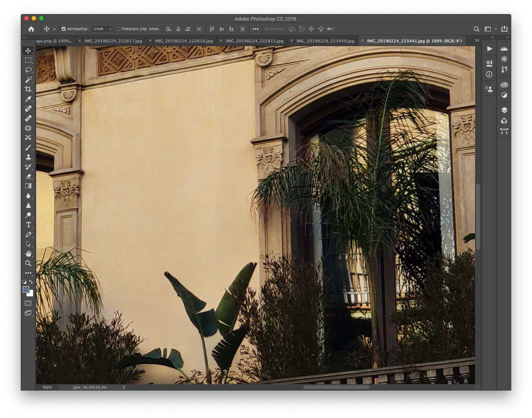Activate the Hand tool
Screen dimensions: 532x418
coord(28,254)
